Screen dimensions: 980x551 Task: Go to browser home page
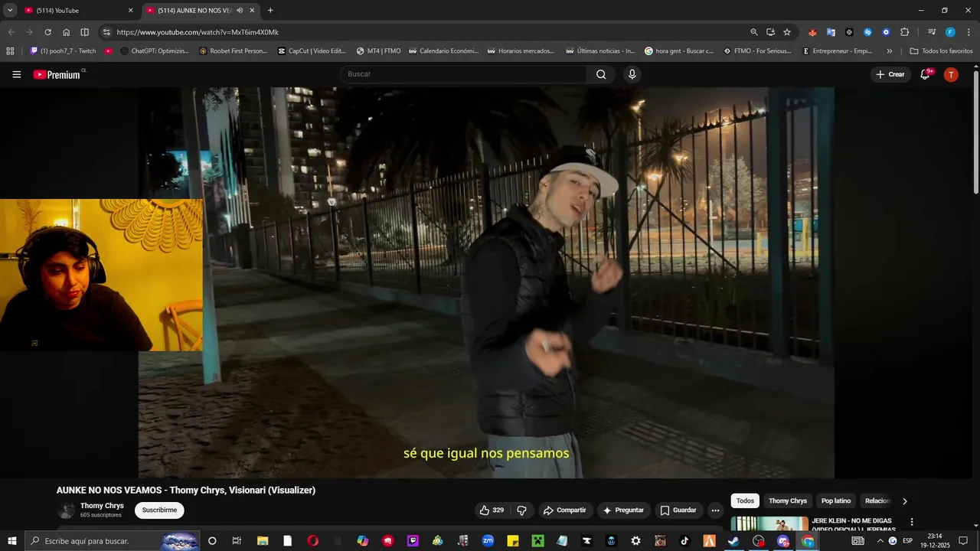[66, 32]
